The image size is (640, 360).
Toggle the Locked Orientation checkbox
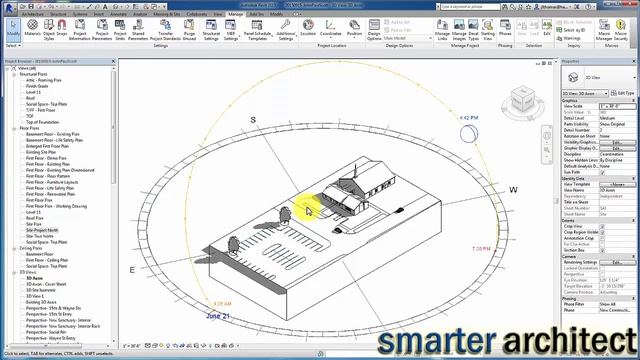(x=602, y=269)
